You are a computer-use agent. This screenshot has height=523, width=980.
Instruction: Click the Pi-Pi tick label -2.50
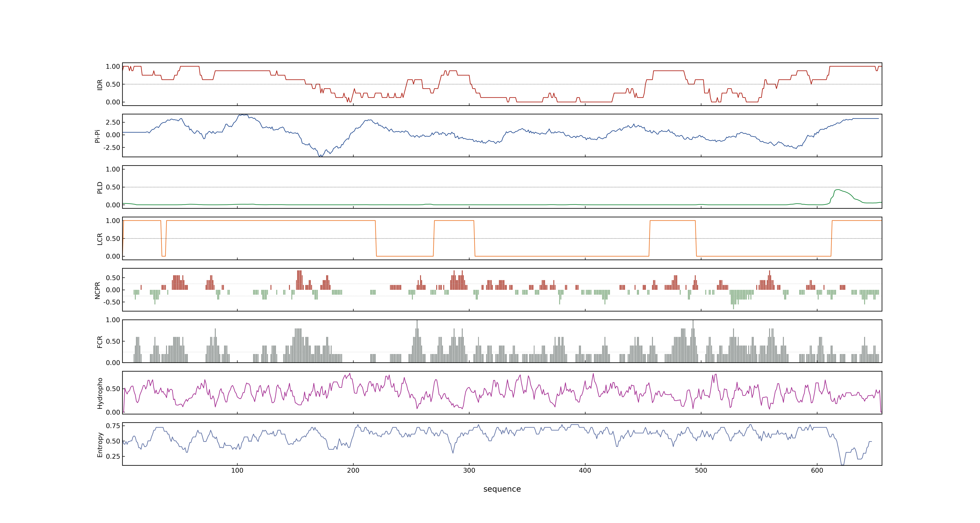[x=112, y=148]
